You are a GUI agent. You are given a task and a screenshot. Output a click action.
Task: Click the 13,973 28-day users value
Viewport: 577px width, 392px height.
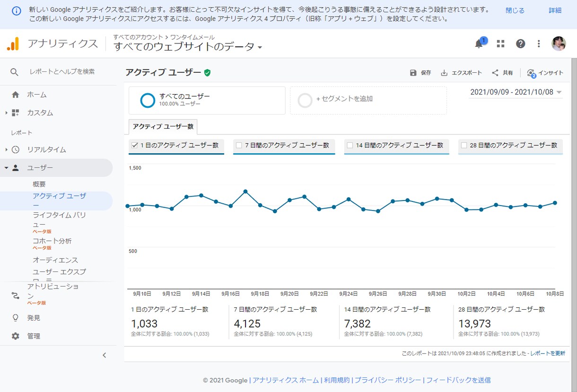pyautogui.click(x=475, y=324)
